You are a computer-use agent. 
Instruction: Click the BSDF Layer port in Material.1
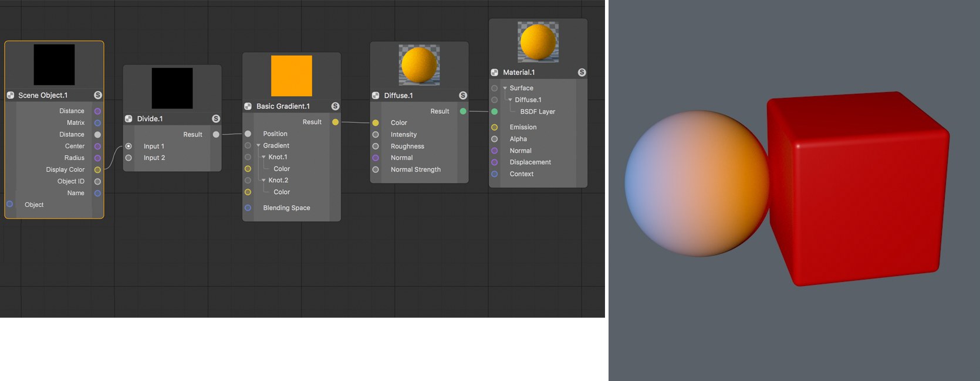[495, 111]
